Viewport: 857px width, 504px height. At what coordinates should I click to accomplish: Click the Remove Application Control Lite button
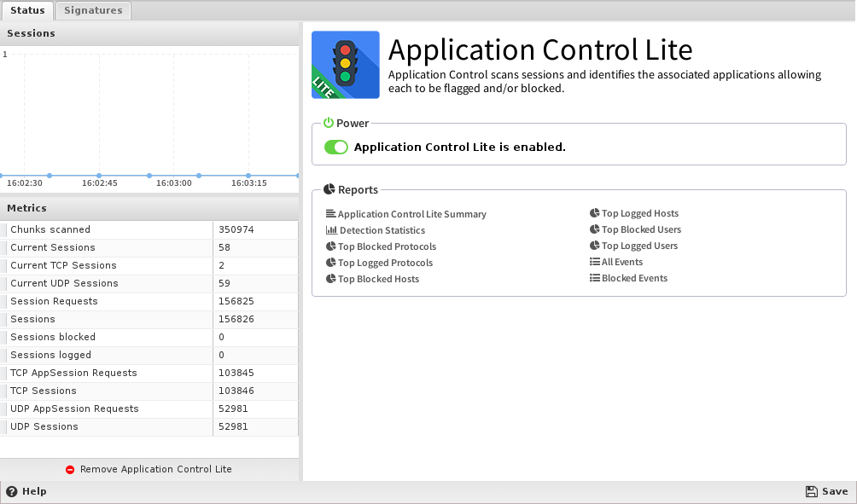149,470
